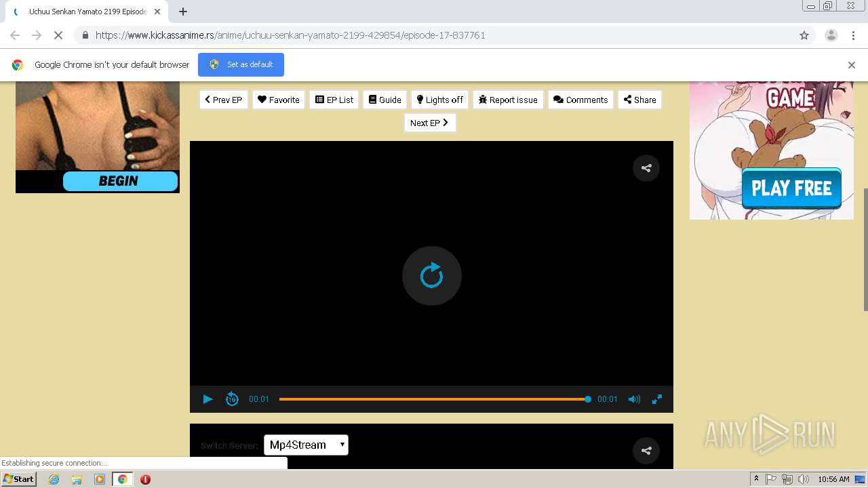Open the network icon in the tray
The width and height of the screenshot is (868, 488).
coord(787,479)
